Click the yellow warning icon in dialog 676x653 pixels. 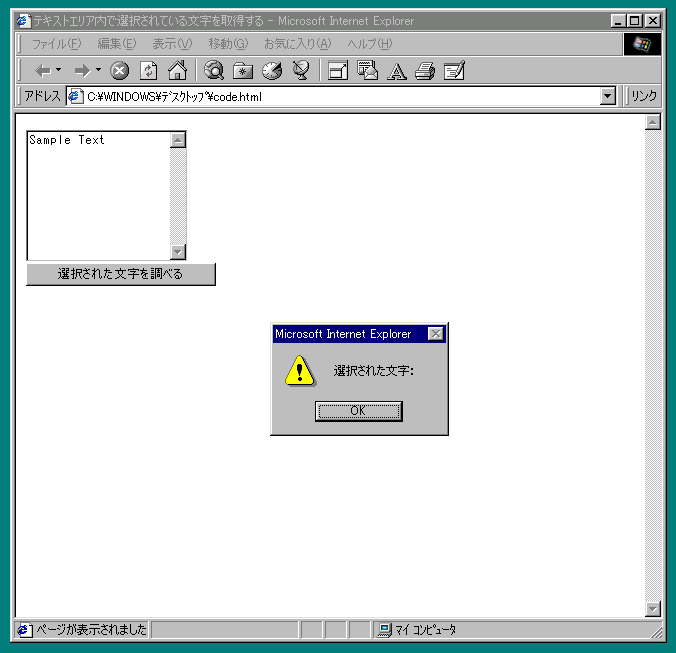coord(300,371)
